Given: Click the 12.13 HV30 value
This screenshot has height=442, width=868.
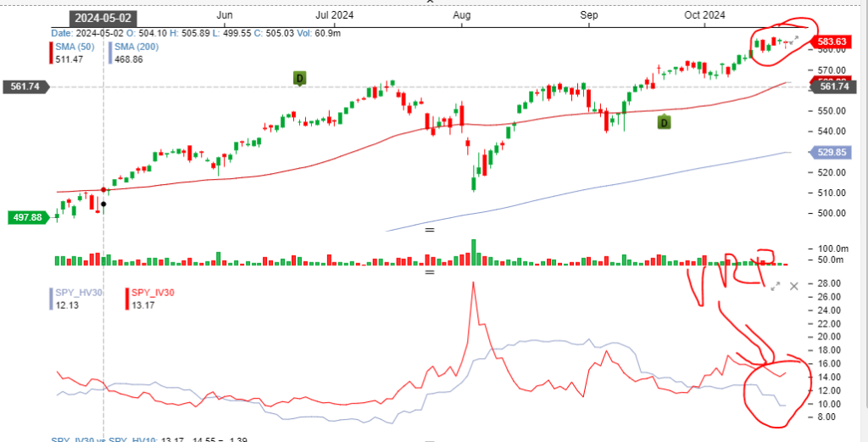Looking at the screenshot, I should tap(67, 305).
